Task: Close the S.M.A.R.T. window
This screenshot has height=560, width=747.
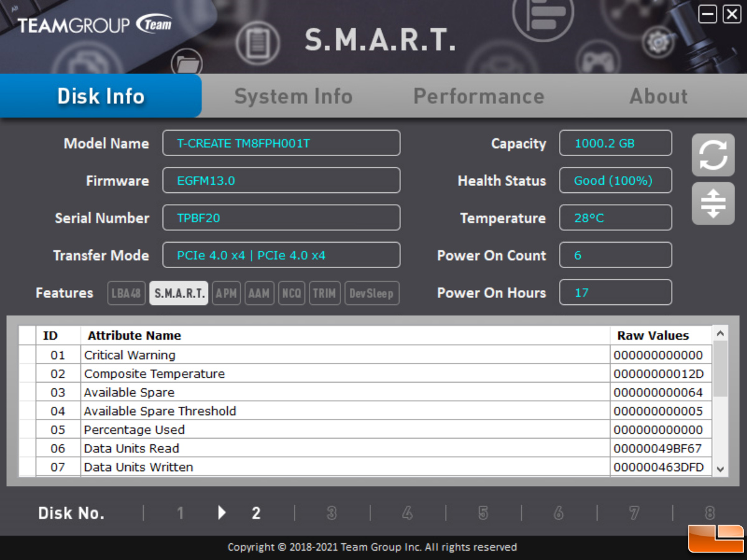Action: click(731, 14)
